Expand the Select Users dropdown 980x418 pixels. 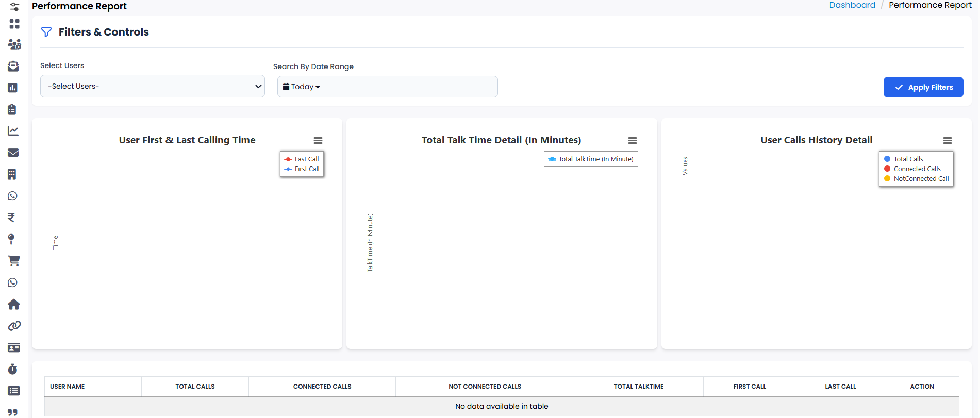point(153,86)
